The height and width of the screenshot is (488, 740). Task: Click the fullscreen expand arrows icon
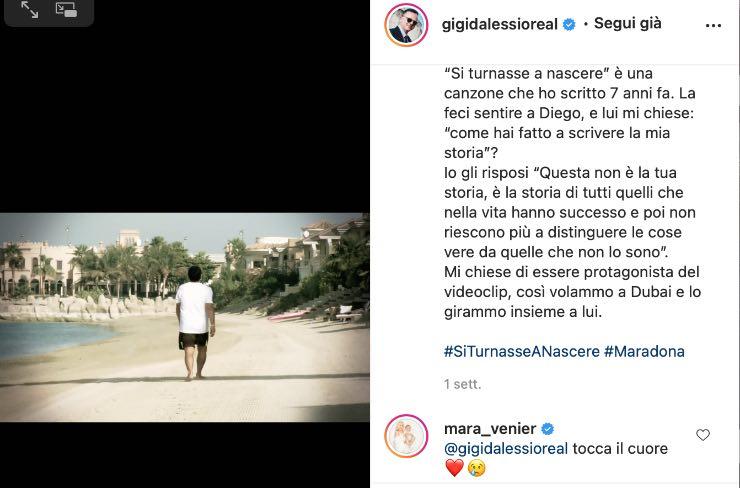click(30, 9)
